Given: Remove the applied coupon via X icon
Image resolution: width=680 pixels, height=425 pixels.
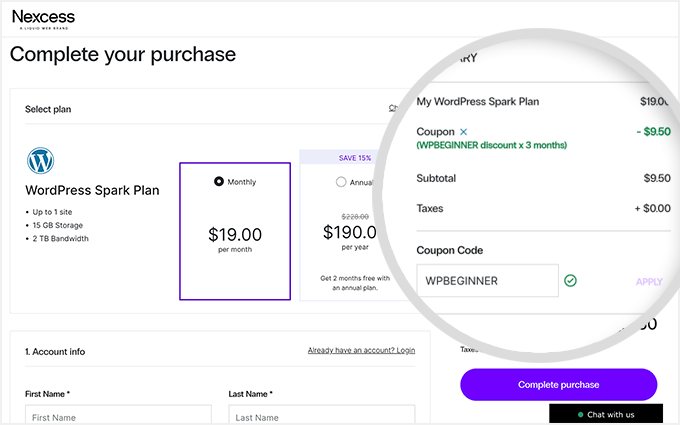Looking at the screenshot, I should point(463,132).
